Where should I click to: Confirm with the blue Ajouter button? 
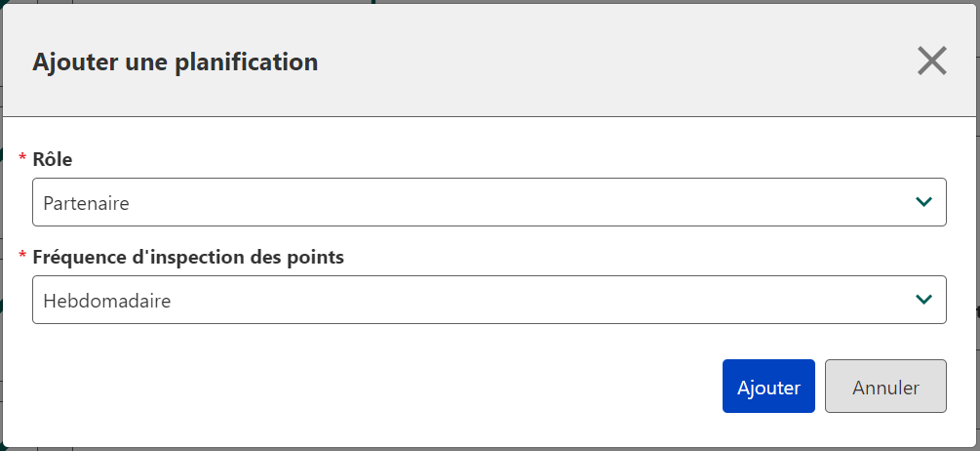pyautogui.click(x=768, y=386)
